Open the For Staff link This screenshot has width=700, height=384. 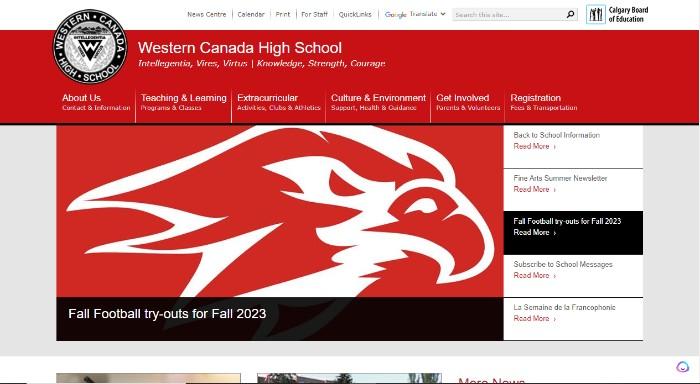(x=314, y=14)
